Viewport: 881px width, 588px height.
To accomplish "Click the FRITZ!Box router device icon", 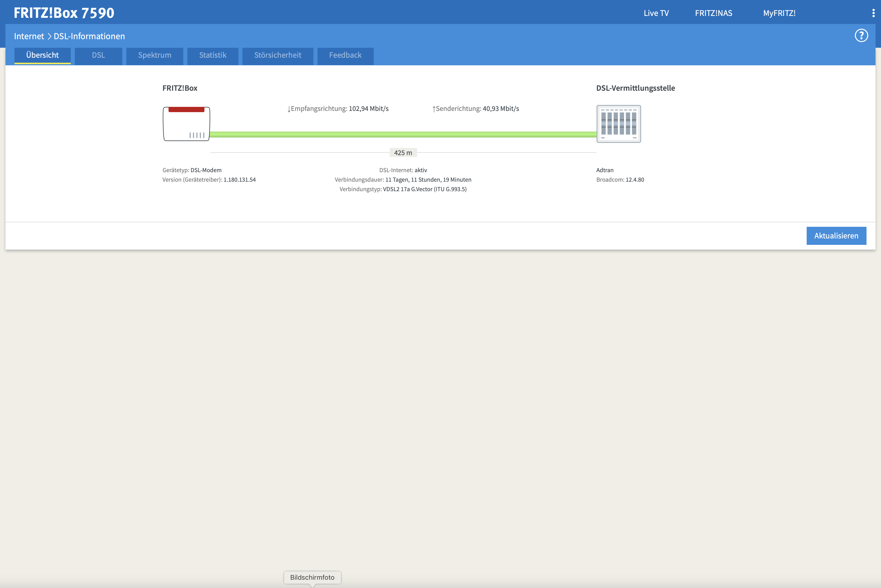I will pyautogui.click(x=186, y=124).
